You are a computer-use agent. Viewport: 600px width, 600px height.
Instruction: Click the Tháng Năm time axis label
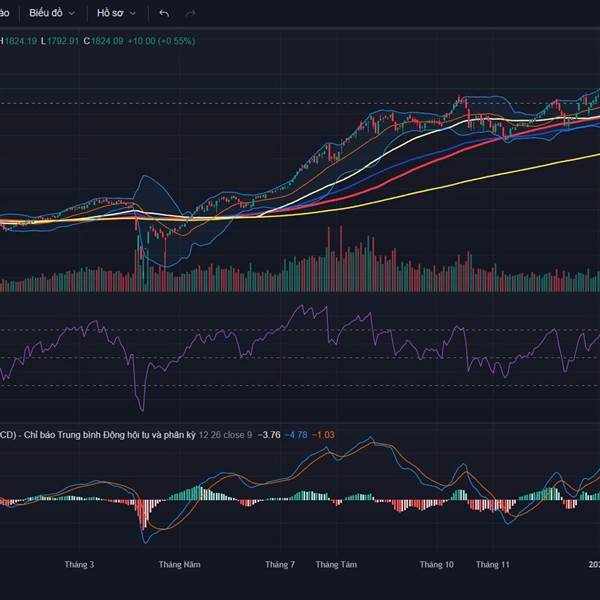pyautogui.click(x=179, y=564)
